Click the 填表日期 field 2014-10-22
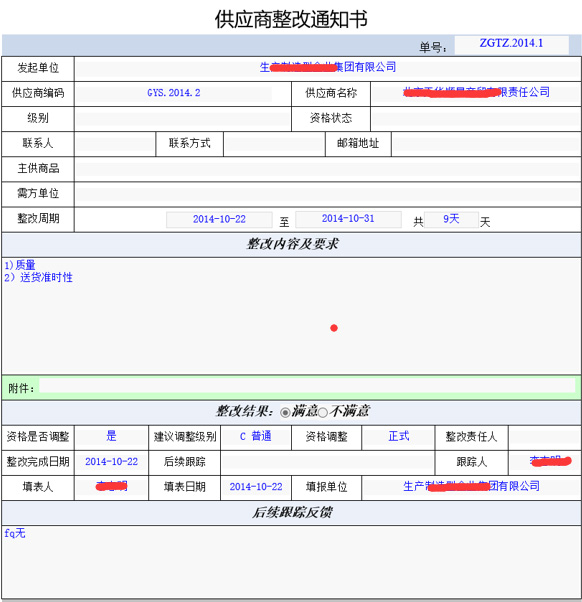The width and height of the screenshot is (582, 602). pyautogui.click(x=256, y=488)
